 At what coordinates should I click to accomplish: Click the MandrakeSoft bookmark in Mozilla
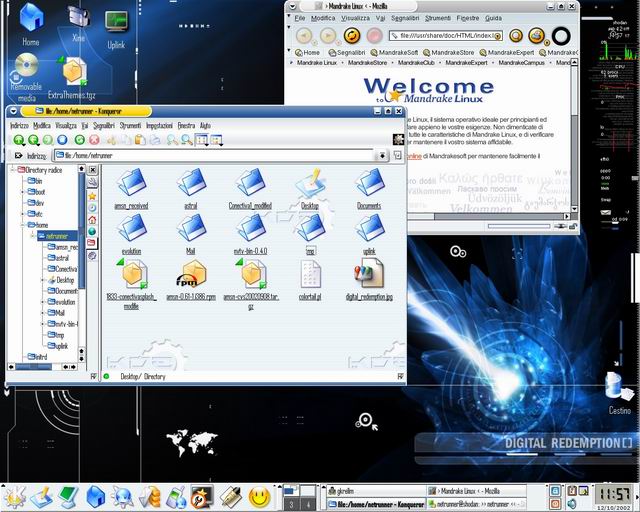394,53
